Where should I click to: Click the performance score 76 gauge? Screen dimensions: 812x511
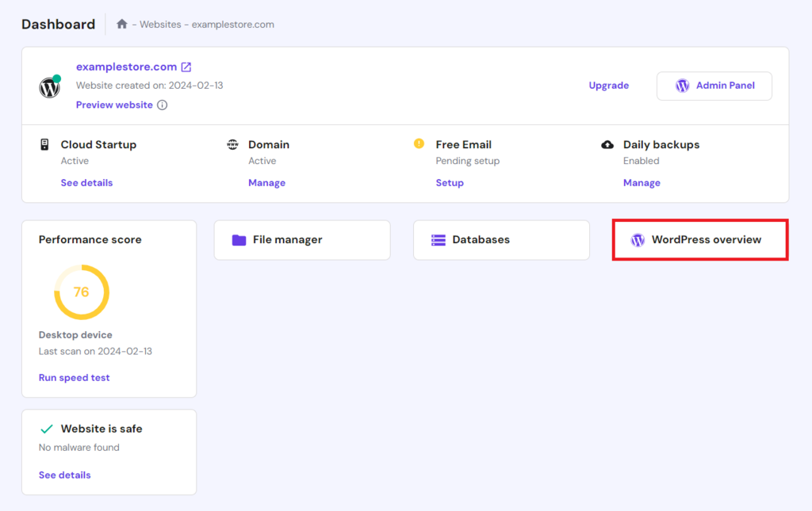tap(82, 292)
